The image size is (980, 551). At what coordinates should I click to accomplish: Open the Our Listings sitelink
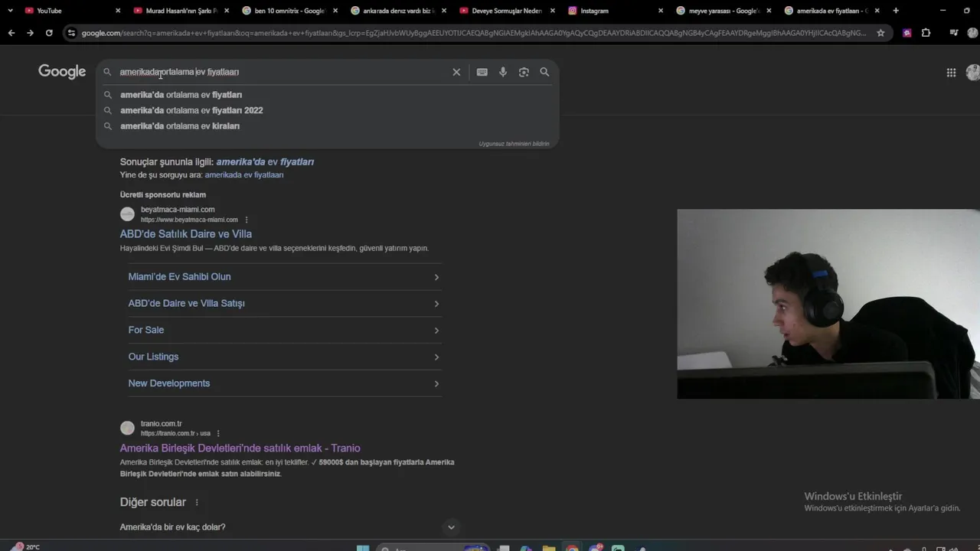click(x=284, y=357)
